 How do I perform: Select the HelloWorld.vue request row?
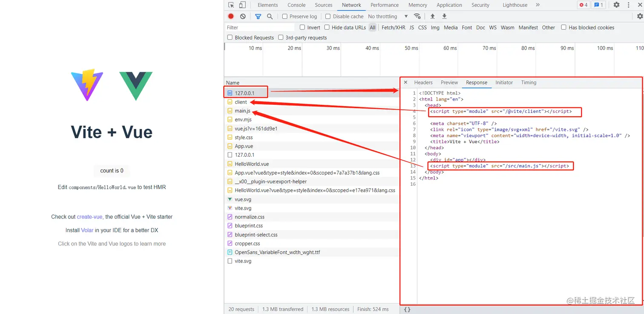(x=312, y=164)
